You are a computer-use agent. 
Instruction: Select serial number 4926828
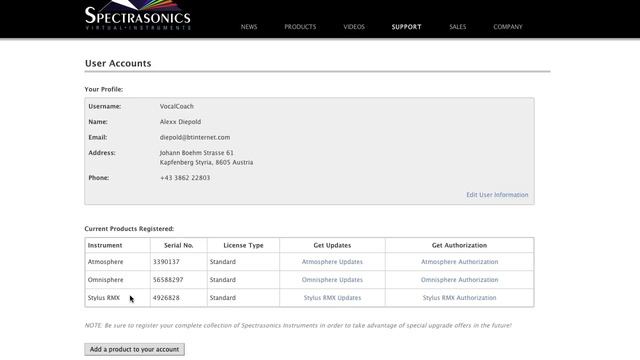point(166,298)
